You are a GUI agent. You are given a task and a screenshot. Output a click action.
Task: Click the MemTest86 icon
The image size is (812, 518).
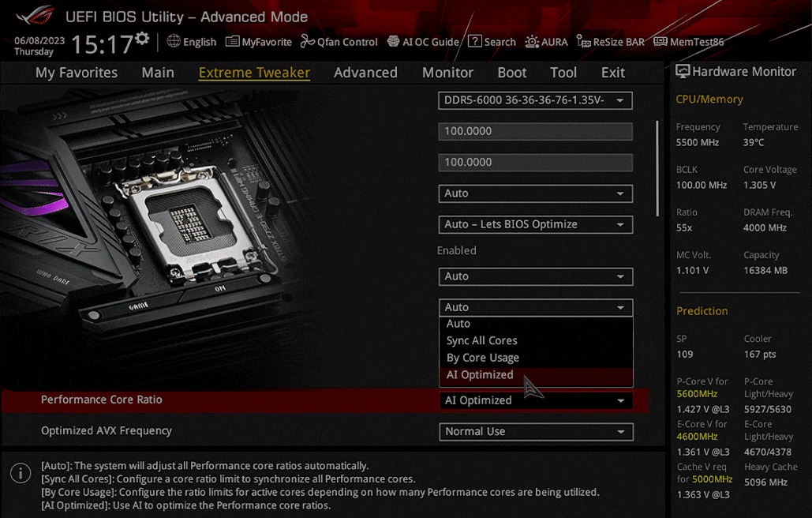click(x=660, y=41)
